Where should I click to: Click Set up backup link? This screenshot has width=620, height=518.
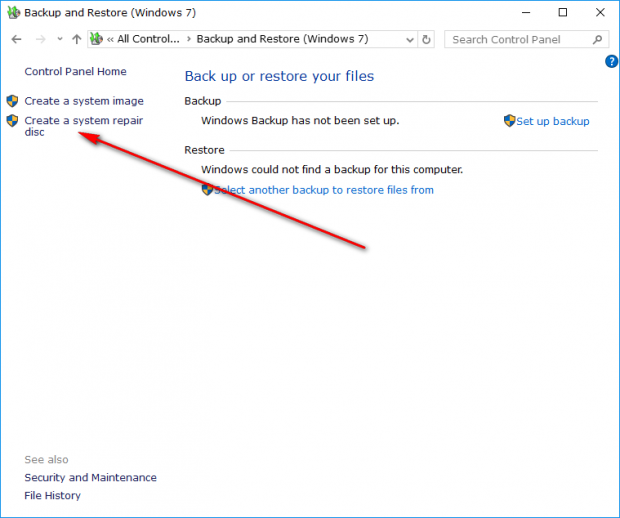552,121
